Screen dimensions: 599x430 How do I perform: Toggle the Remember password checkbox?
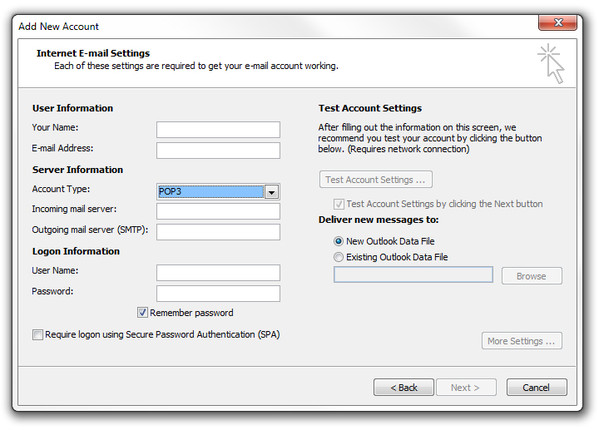142,312
